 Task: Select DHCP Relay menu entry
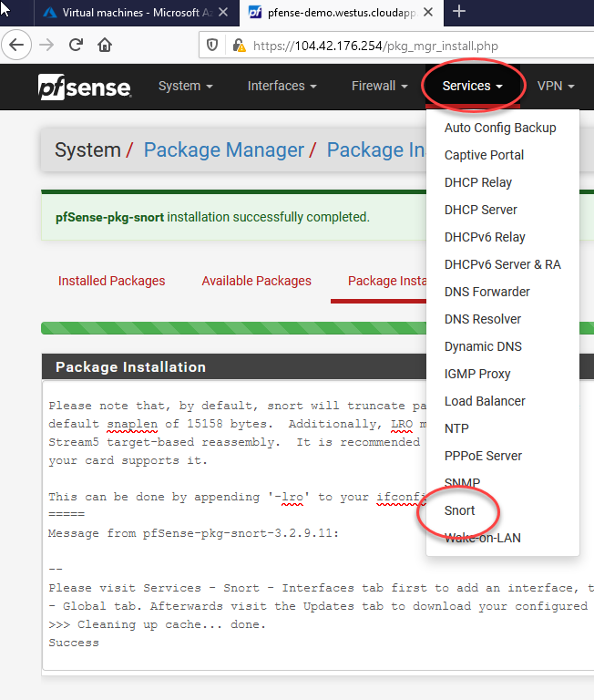tap(478, 182)
